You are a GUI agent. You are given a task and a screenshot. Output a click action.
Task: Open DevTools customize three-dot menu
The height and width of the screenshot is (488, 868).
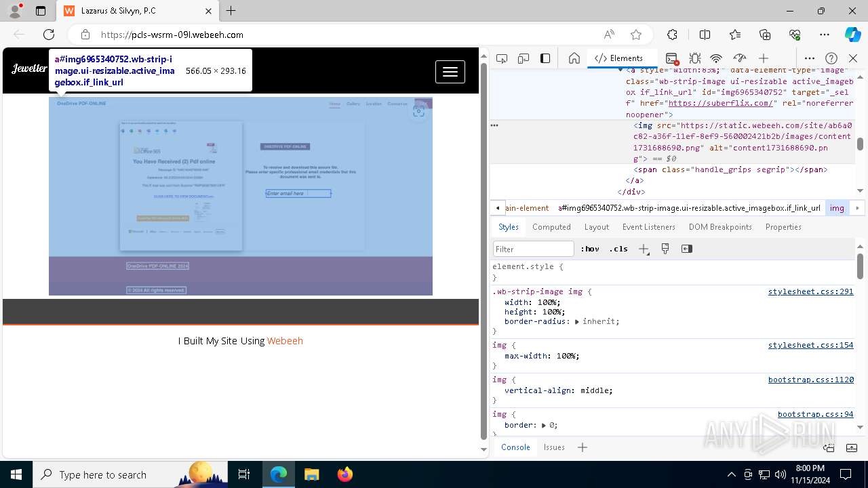coord(810,58)
